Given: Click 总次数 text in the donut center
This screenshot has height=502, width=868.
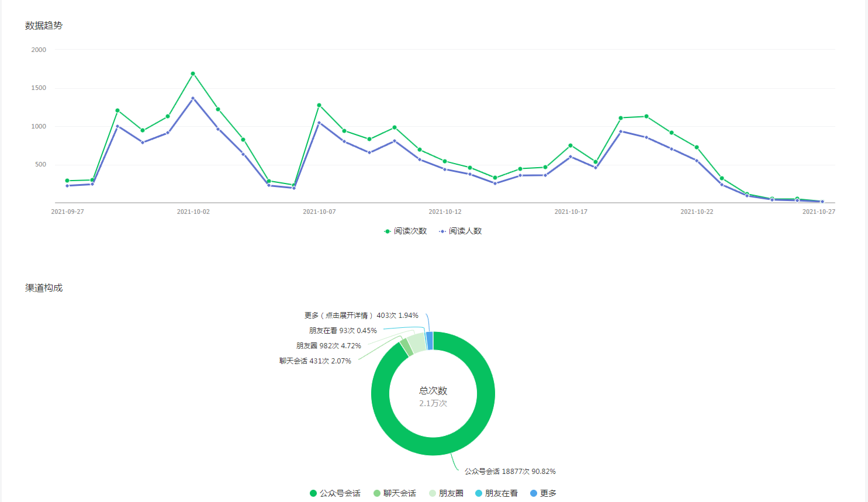Looking at the screenshot, I should (x=433, y=390).
